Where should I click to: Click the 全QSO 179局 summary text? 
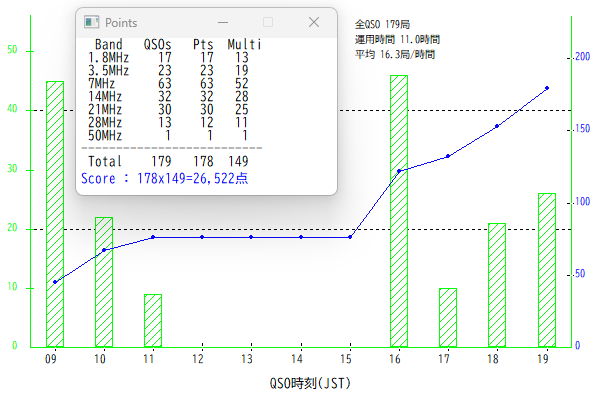tap(382, 25)
